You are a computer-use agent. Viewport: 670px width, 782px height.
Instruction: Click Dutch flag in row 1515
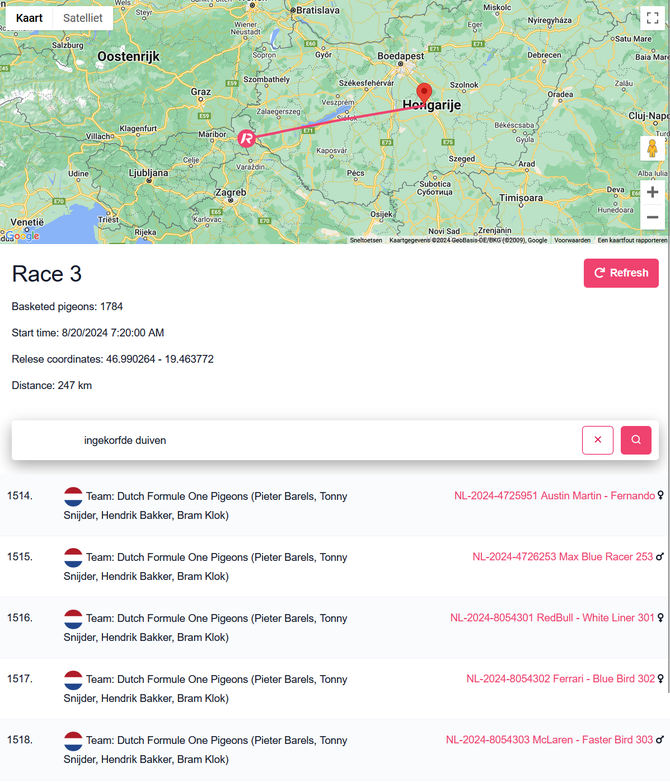pos(73,557)
